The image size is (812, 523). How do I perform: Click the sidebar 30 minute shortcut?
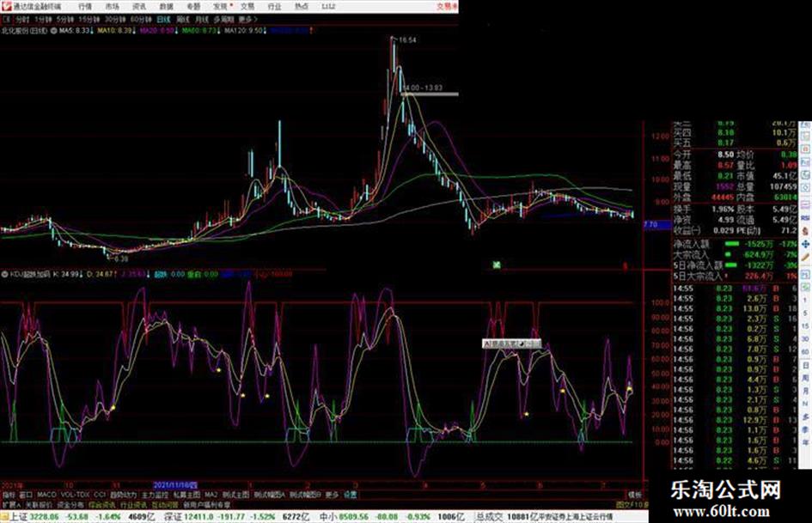(805, 338)
